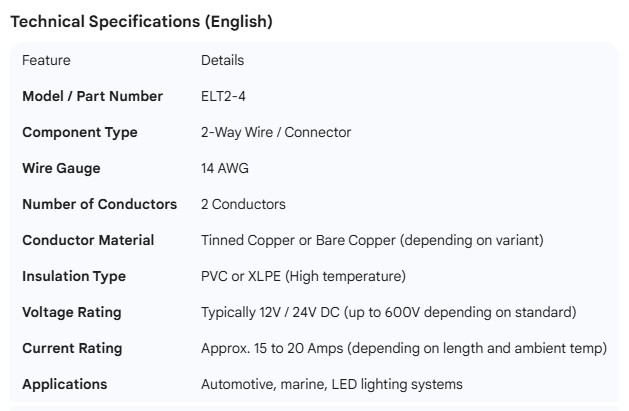This screenshot has height=411, width=629.
Task: Click the Technical Specifications (English) heading
Action: click(x=141, y=21)
